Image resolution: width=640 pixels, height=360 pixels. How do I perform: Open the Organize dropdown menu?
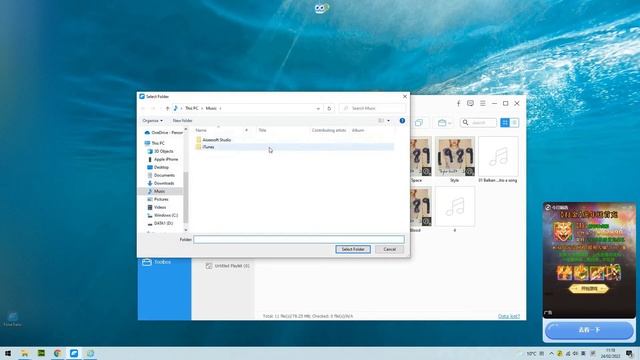tap(152, 121)
